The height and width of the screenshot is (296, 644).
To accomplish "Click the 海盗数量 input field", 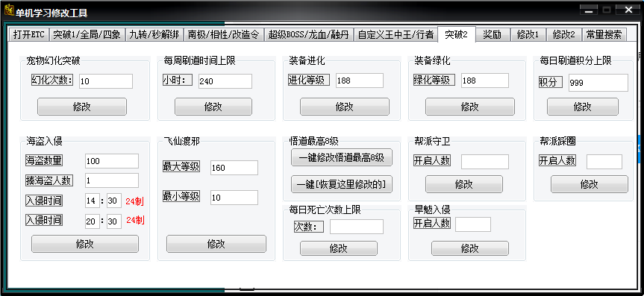I will pos(112,161).
